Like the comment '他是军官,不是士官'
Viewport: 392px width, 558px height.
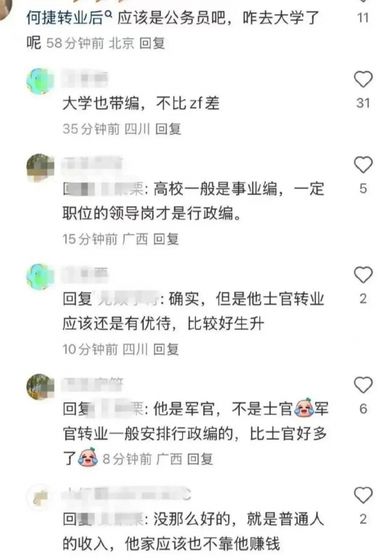point(363,385)
